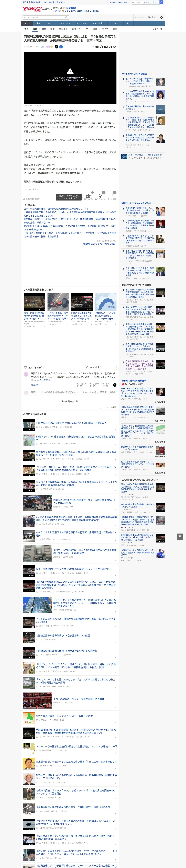Expand first comment with もっと見る link
Screen dimensions: 186x868
pyautogui.click(x=45, y=380)
